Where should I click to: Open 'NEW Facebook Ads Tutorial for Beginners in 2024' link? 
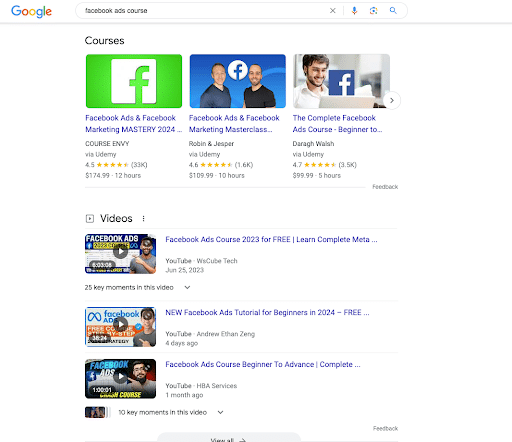click(267, 312)
